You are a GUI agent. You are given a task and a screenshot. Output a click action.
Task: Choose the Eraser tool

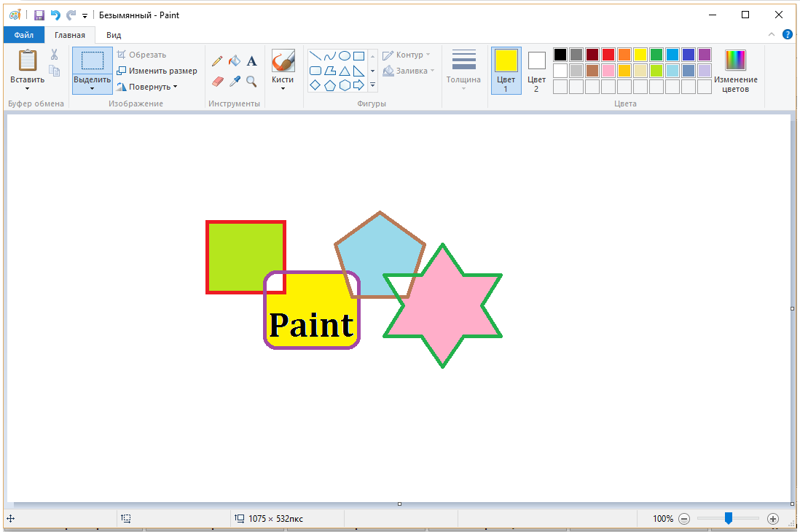pyautogui.click(x=217, y=81)
